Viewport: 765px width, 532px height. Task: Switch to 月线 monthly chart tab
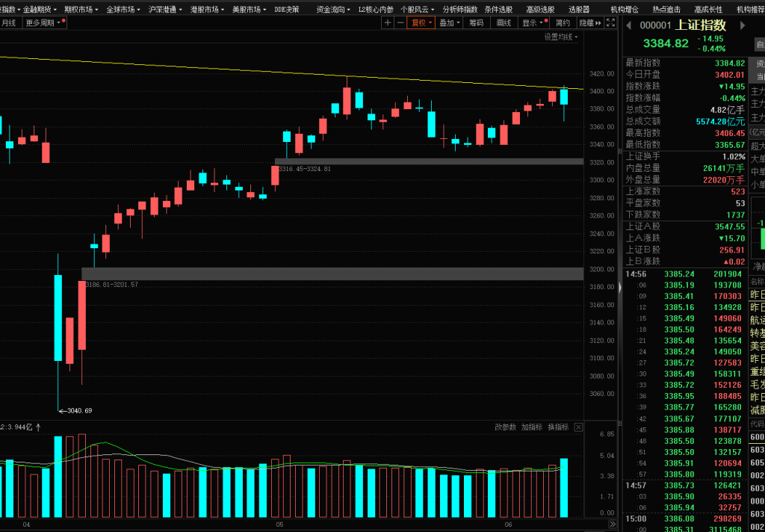[8, 22]
